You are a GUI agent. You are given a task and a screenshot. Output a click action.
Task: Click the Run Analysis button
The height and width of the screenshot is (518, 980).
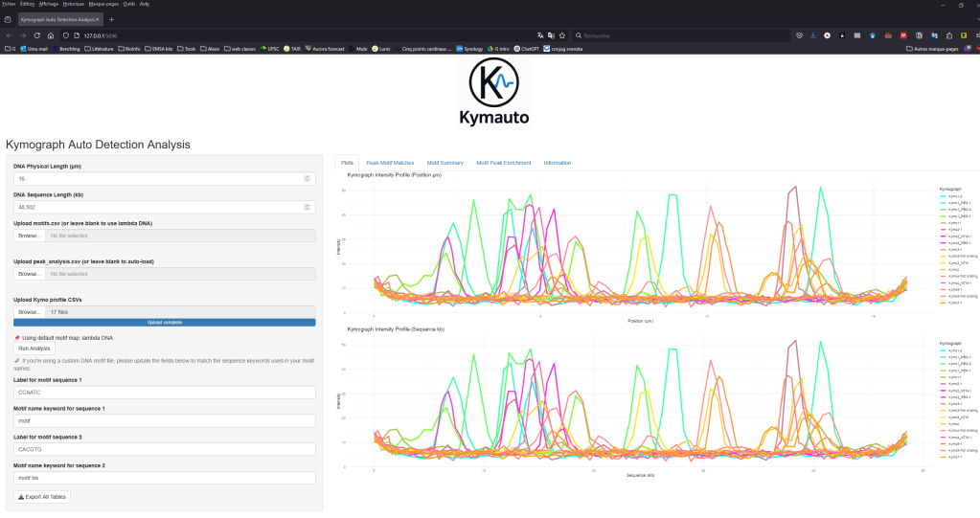click(x=32, y=349)
